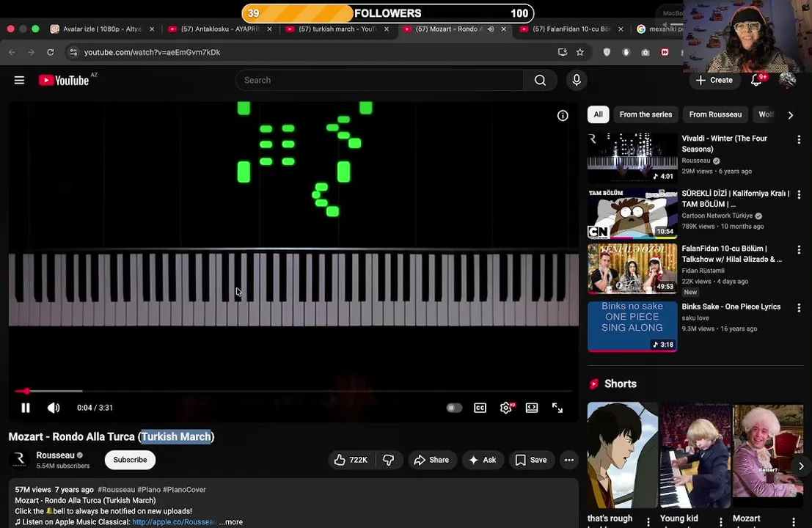This screenshot has width=812, height=528.
Task: Expand the description with ...more
Action: point(231,522)
